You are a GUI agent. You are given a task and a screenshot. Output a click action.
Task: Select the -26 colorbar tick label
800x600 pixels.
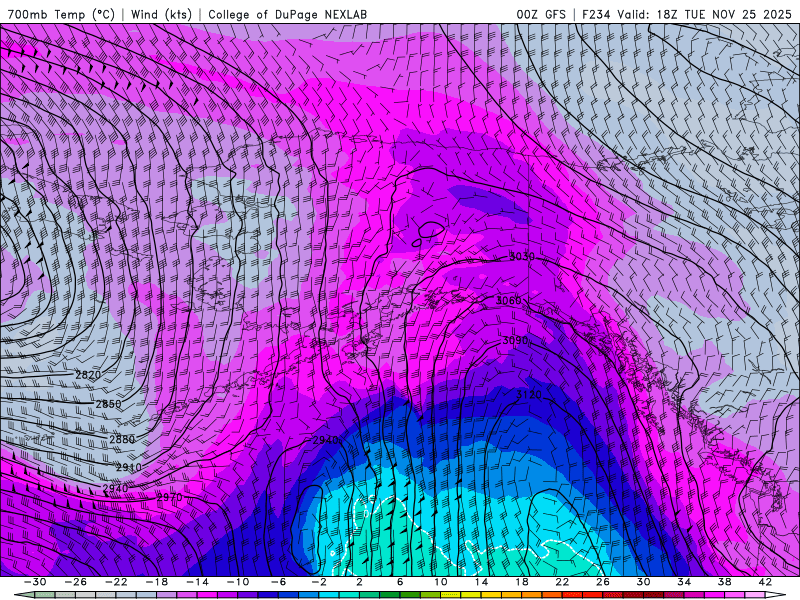coord(76,582)
